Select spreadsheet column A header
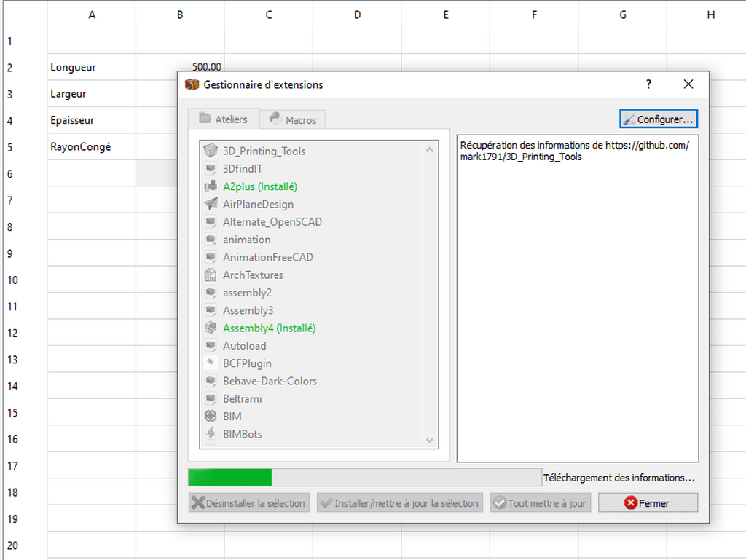Screen dimensions: 746x560 pos(91,15)
